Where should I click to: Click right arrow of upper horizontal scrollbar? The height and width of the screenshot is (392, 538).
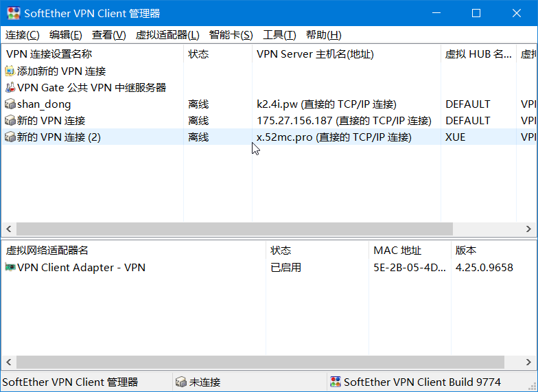[528, 229]
